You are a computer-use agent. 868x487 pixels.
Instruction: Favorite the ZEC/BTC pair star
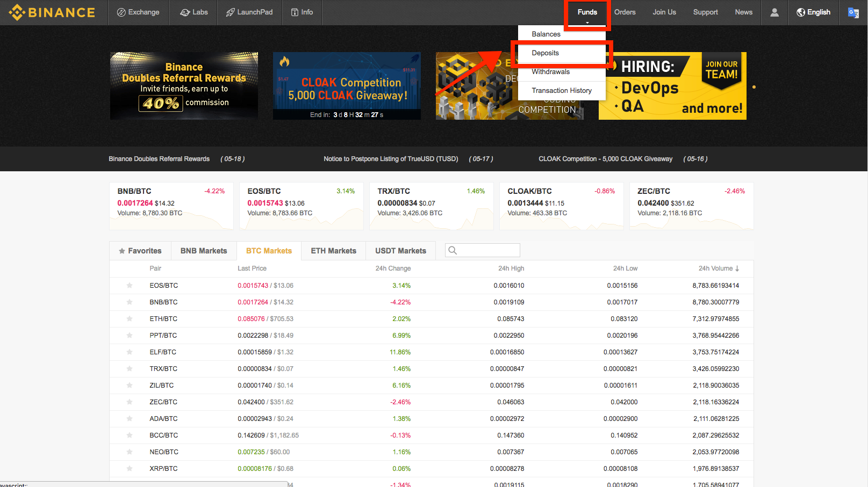pyautogui.click(x=130, y=402)
